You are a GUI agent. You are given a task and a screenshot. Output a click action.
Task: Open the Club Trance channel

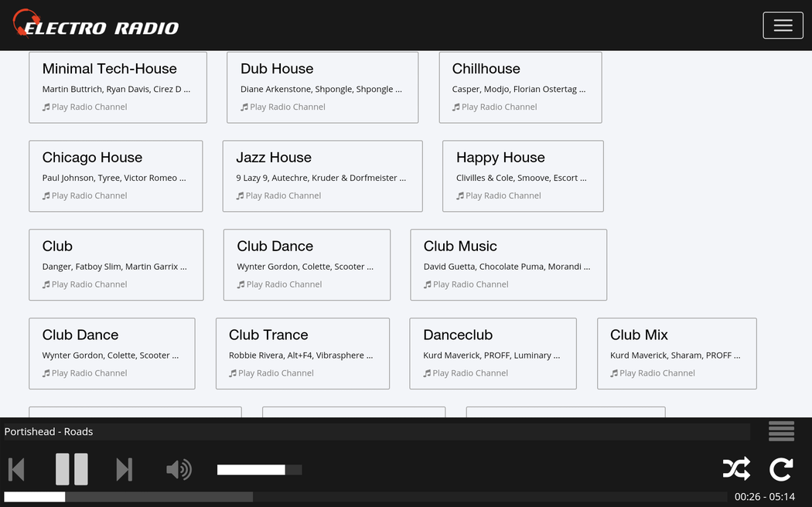pyautogui.click(x=302, y=353)
